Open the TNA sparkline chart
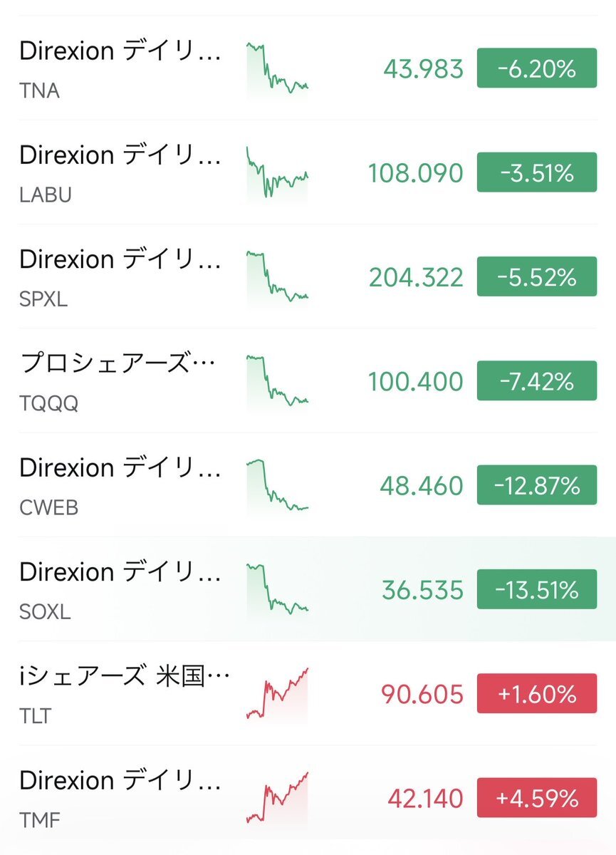This screenshot has width=616, height=855. click(x=277, y=69)
